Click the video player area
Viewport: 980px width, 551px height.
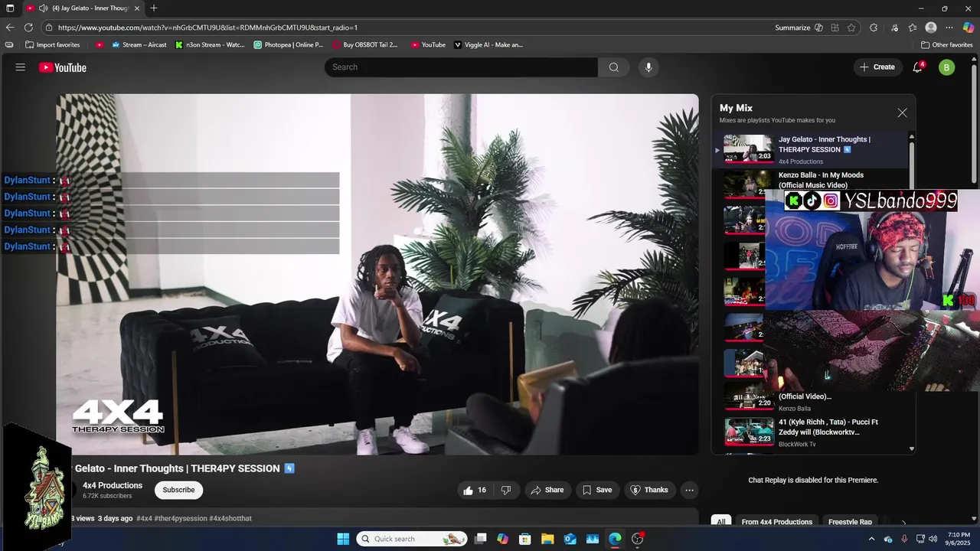click(377, 274)
